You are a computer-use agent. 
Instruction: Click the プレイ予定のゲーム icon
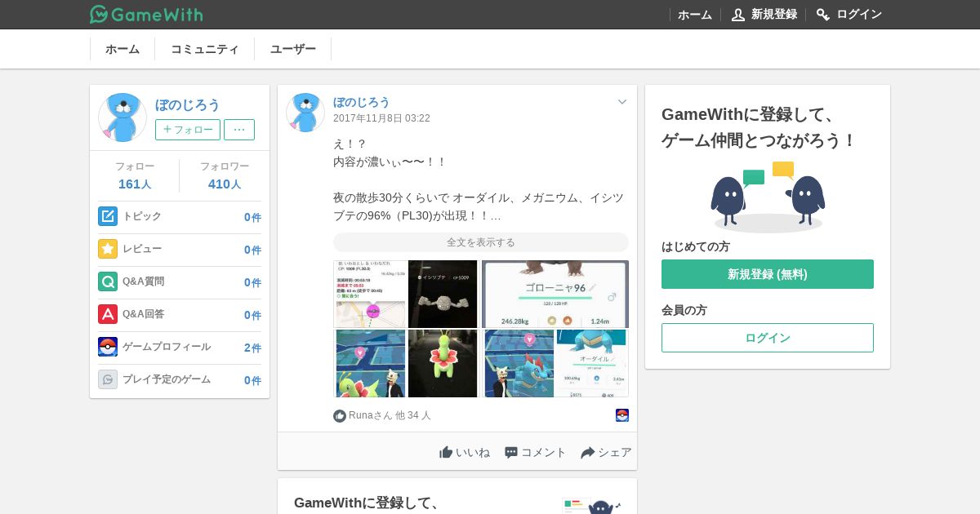108,379
